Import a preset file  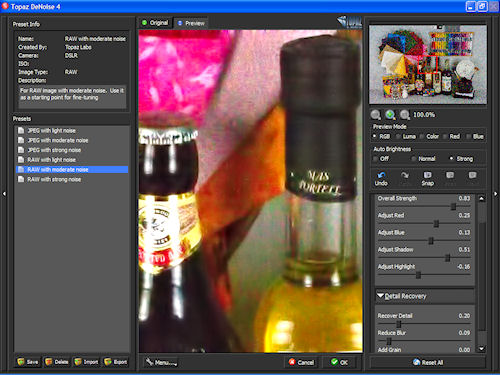click(86, 362)
